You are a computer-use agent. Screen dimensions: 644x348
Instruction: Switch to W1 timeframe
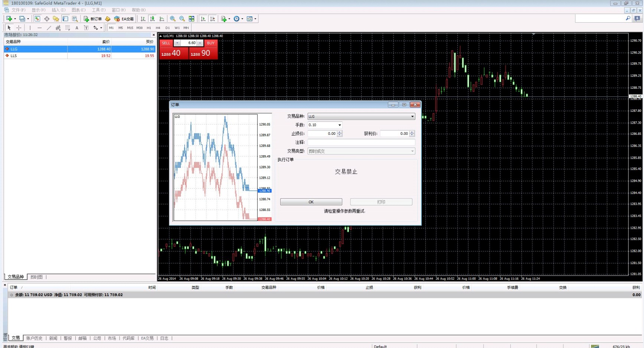pyautogui.click(x=177, y=28)
